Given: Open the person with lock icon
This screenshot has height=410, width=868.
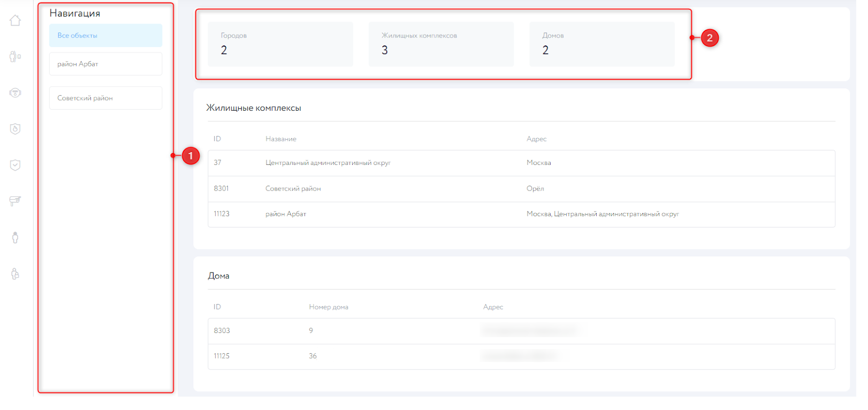Looking at the screenshot, I should [x=15, y=274].
